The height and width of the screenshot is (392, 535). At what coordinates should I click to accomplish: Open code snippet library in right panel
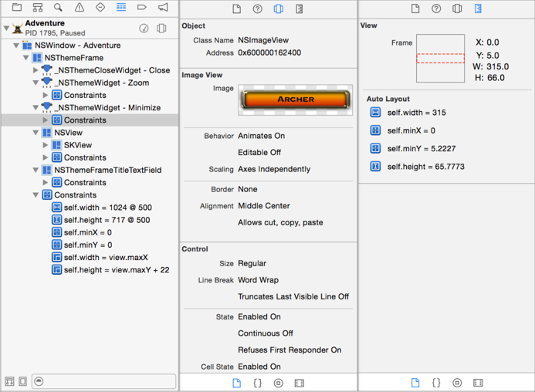(436, 383)
